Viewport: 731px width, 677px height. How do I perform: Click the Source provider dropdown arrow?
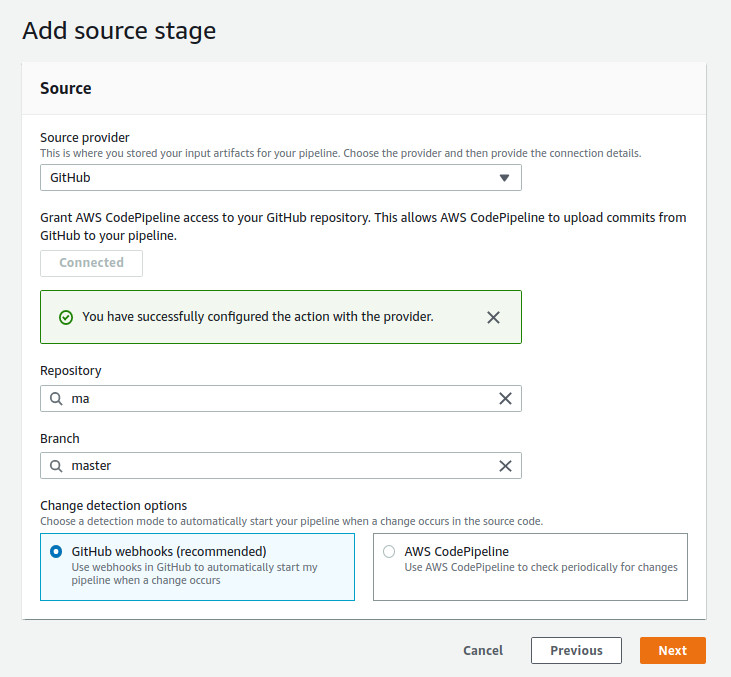tap(504, 178)
